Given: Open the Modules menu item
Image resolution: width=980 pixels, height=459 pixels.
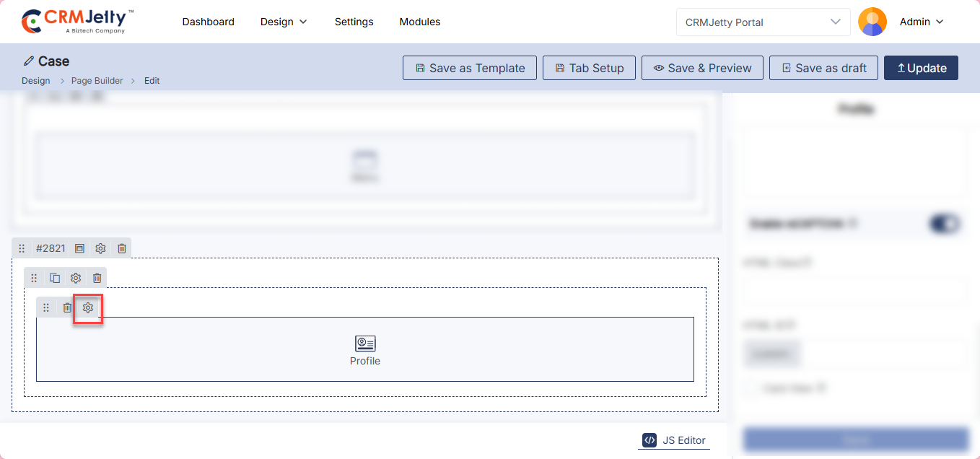Looking at the screenshot, I should 419,22.
